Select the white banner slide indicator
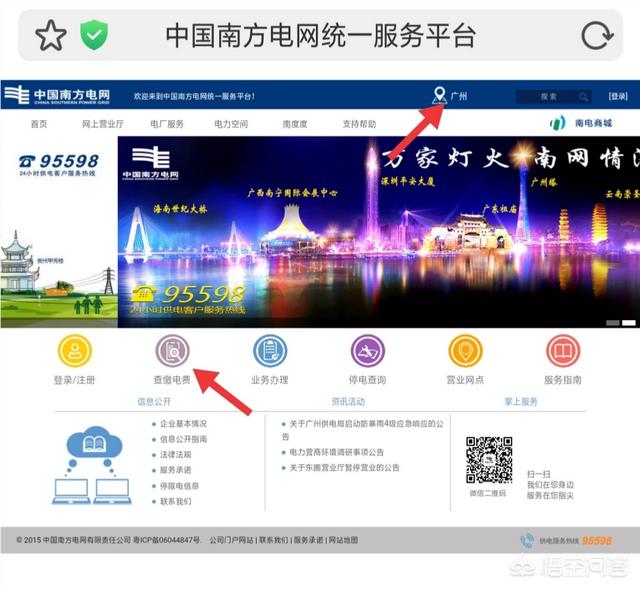Screen dimensions: 640x589 coord(629,323)
